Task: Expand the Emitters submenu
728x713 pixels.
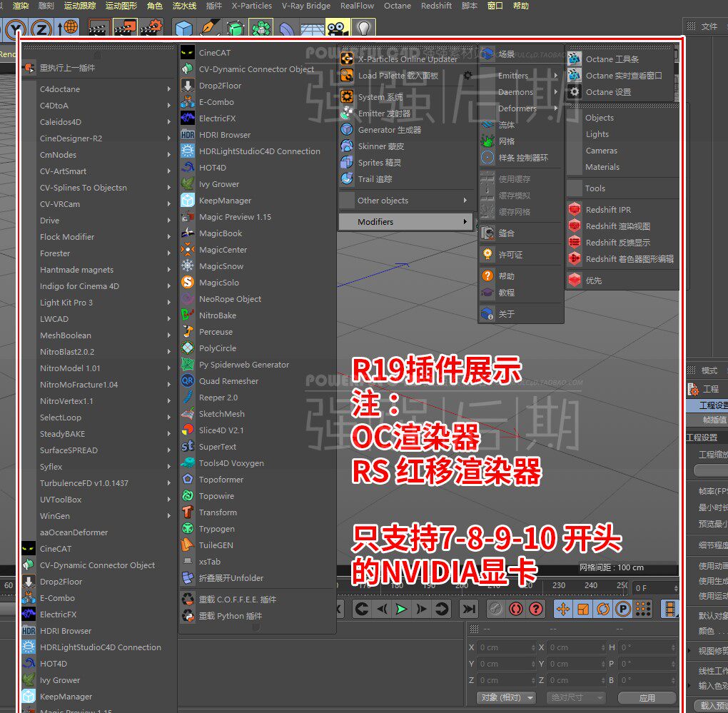Action: pyautogui.click(x=521, y=76)
